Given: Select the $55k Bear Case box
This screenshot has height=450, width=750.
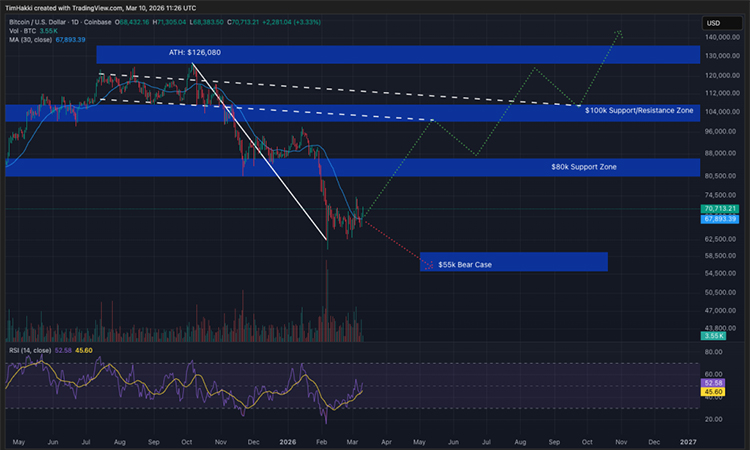Looking at the screenshot, I should click(513, 262).
